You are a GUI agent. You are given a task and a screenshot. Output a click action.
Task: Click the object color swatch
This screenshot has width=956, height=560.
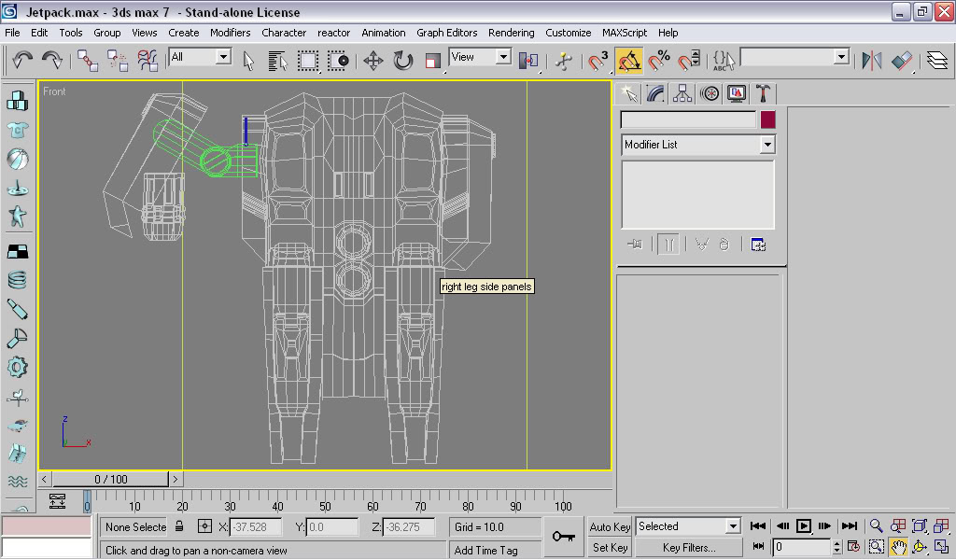[767, 119]
